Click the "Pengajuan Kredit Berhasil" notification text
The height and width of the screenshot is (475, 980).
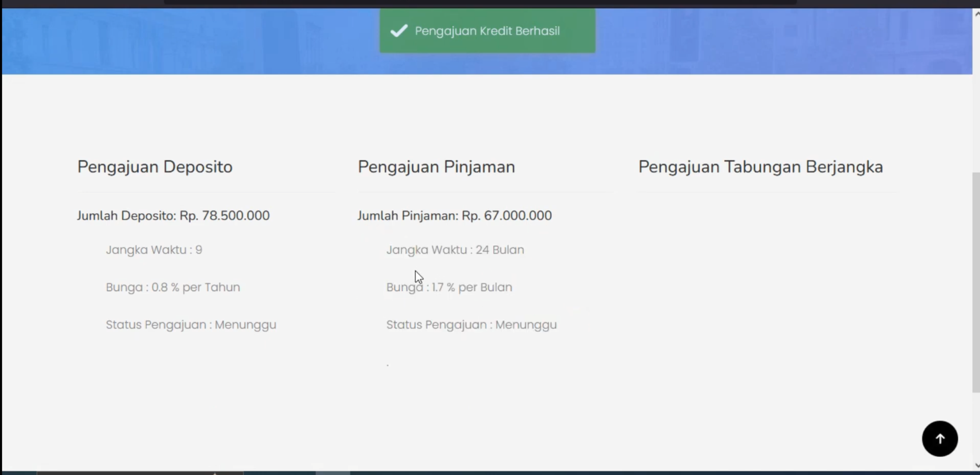pos(487,31)
